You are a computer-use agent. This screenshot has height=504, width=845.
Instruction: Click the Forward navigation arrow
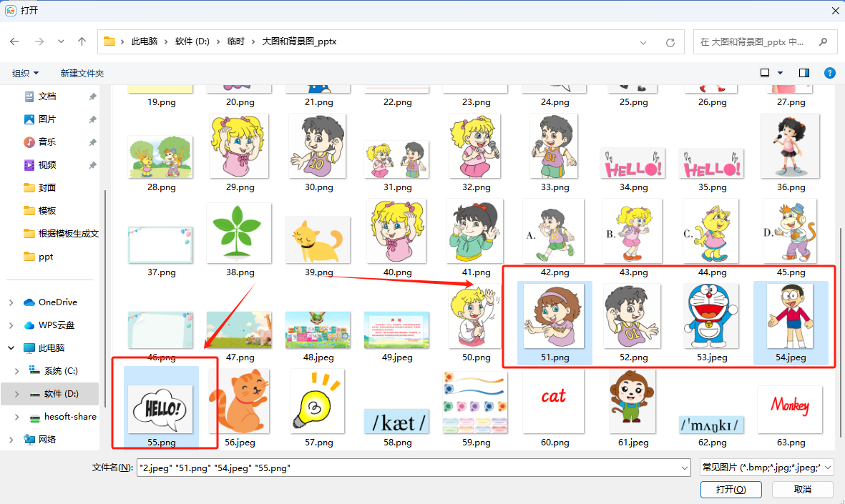(36, 41)
